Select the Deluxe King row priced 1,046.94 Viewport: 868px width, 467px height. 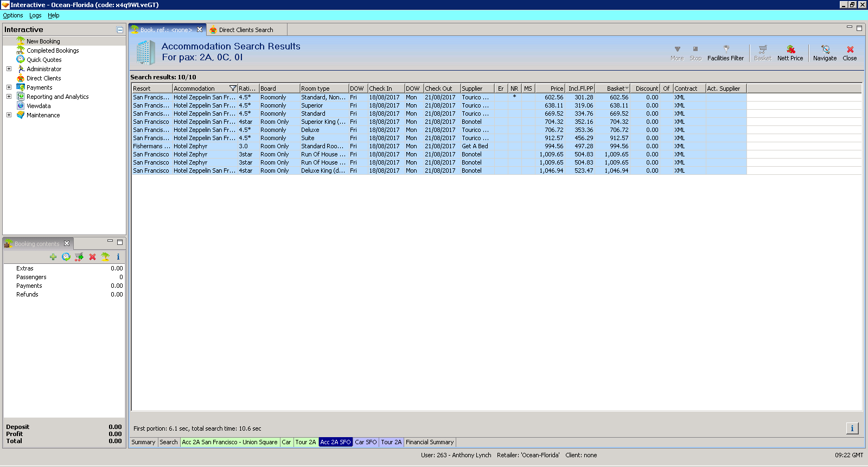point(439,171)
